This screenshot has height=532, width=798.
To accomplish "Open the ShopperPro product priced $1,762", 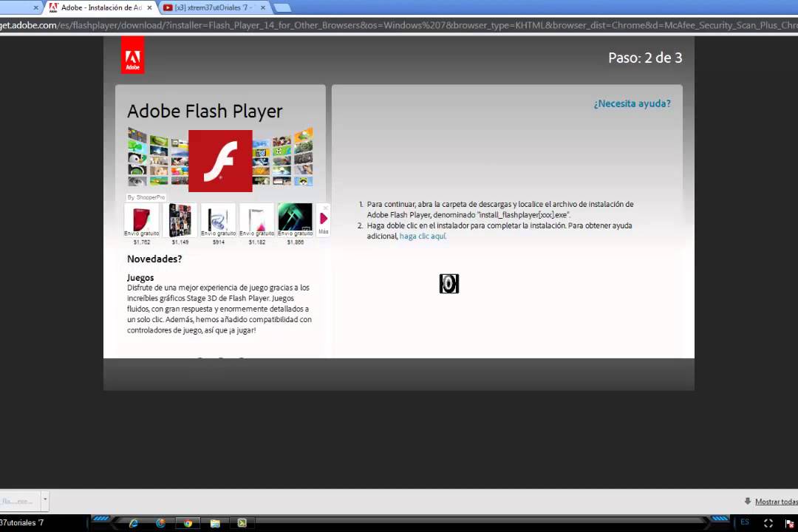I will [x=141, y=224].
